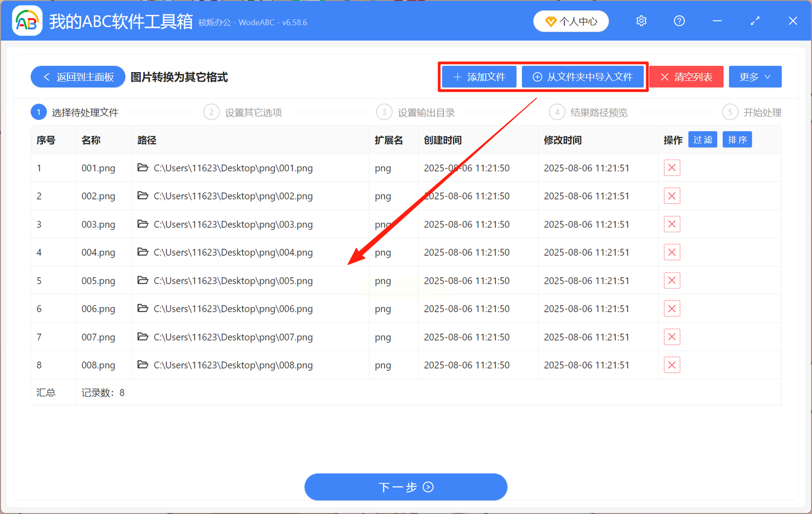Remove 004.png with its red X
Screen dimensions: 812x514
tap(672, 252)
